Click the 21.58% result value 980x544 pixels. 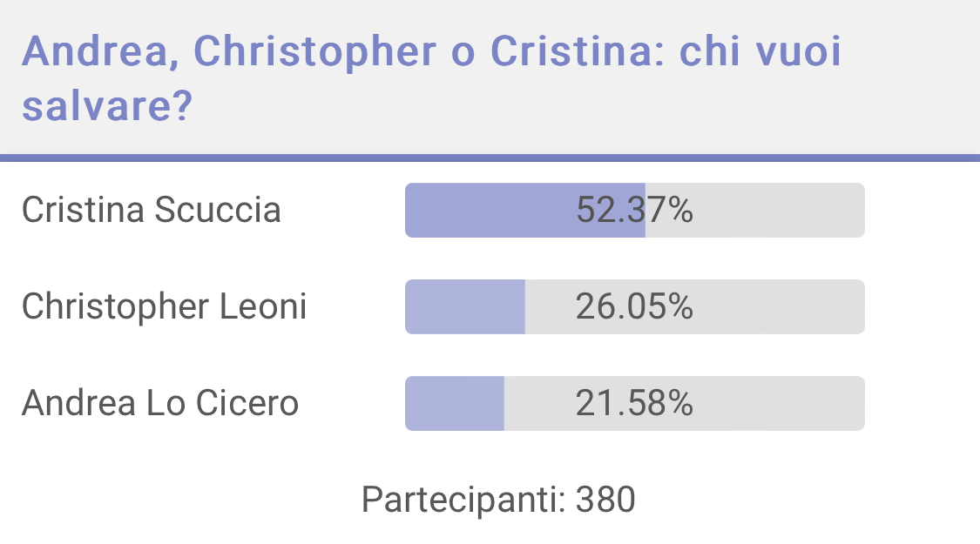(634, 404)
